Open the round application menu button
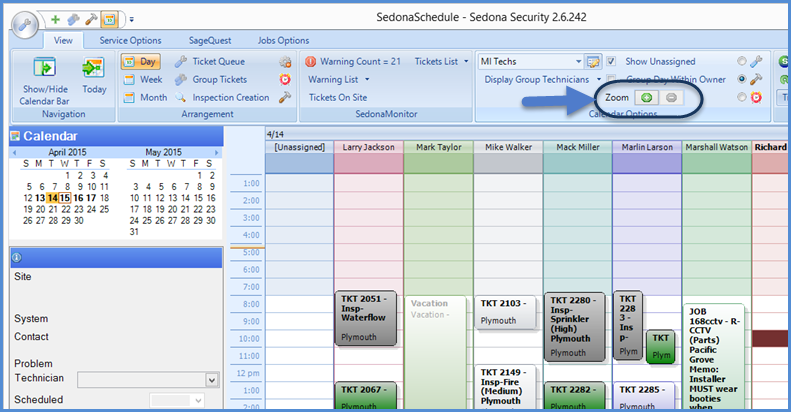This screenshot has width=791, height=412. 24,25
